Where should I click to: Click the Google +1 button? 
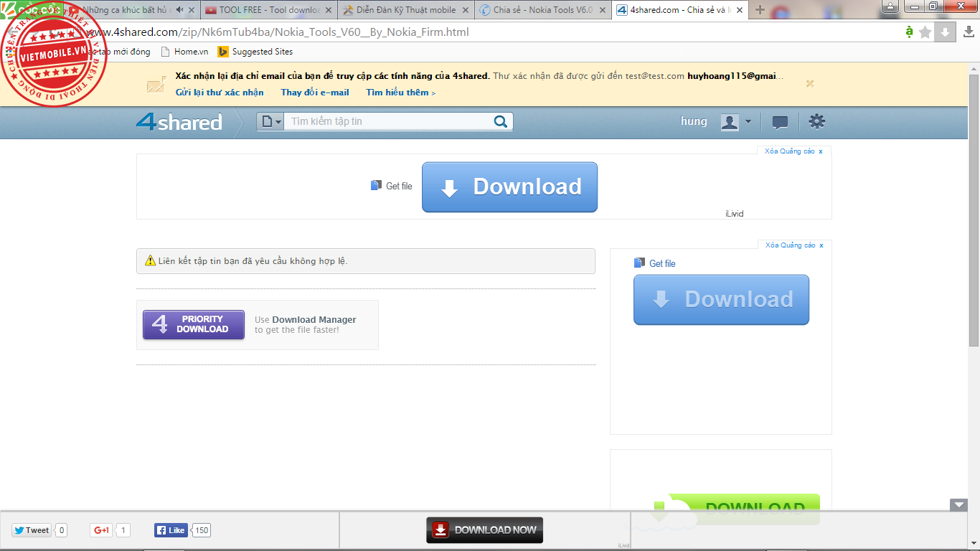[101, 531]
